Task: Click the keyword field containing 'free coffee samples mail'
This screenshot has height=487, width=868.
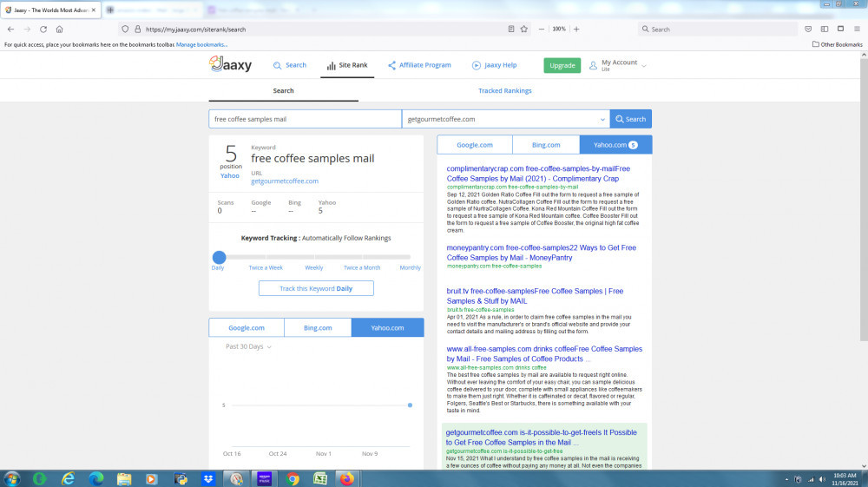Action: [x=305, y=119]
